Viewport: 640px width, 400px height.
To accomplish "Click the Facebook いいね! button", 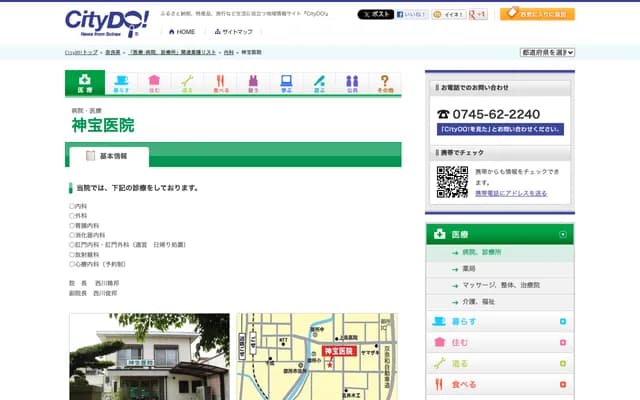I will coord(411,15).
